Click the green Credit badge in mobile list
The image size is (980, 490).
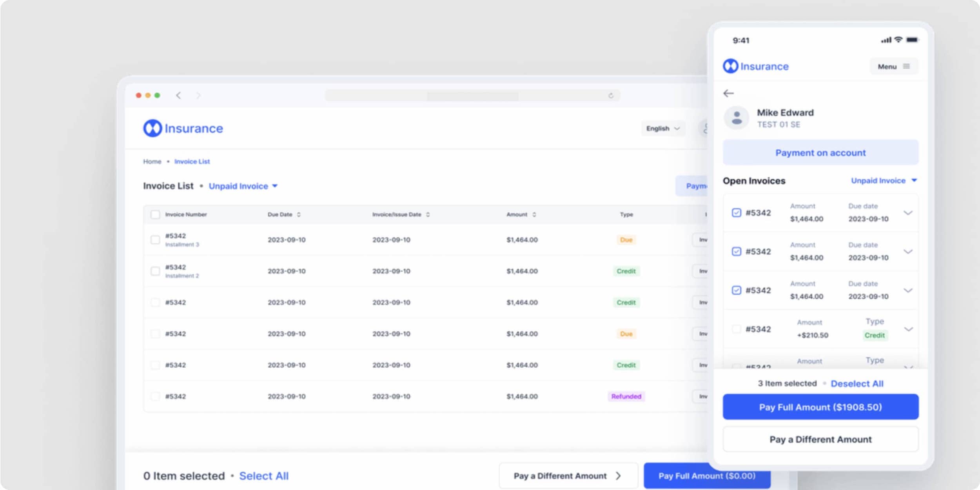[875, 335]
